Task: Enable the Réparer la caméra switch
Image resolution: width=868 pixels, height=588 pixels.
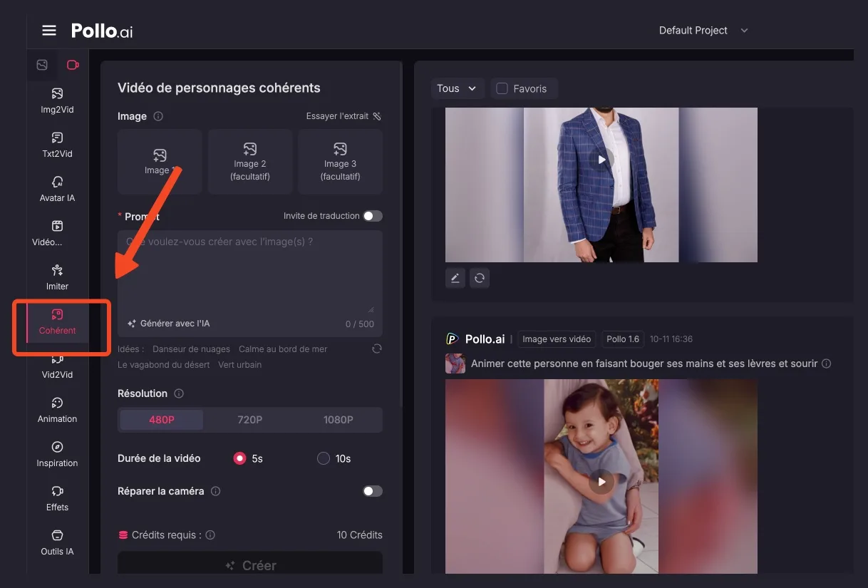Action: (372, 491)
